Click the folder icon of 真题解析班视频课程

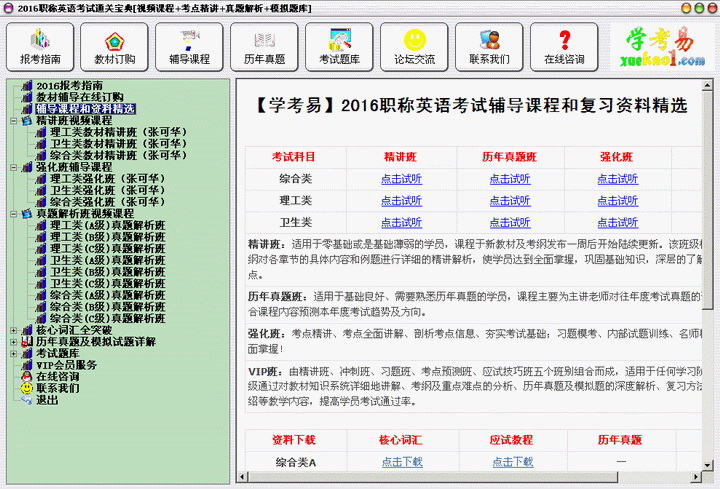28,214
